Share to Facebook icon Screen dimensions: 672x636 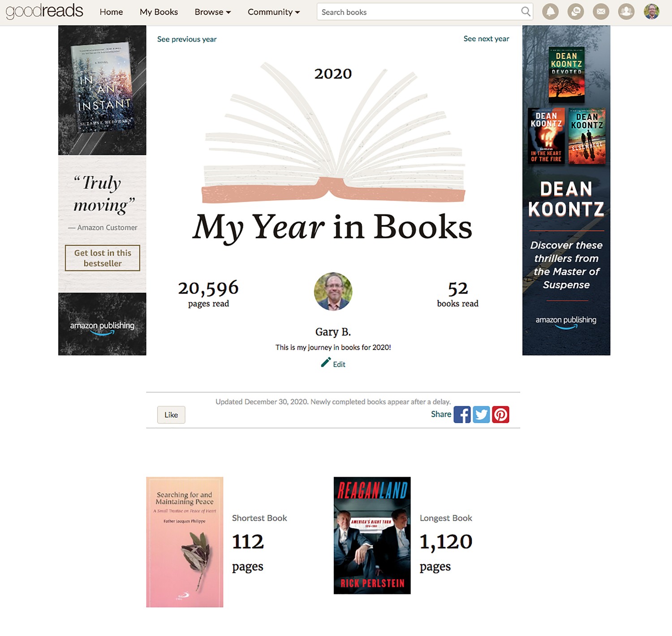462,415
